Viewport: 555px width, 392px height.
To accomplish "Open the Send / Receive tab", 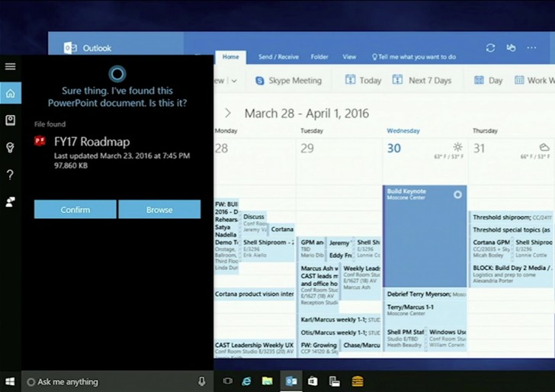I will (x=278, y=57).
